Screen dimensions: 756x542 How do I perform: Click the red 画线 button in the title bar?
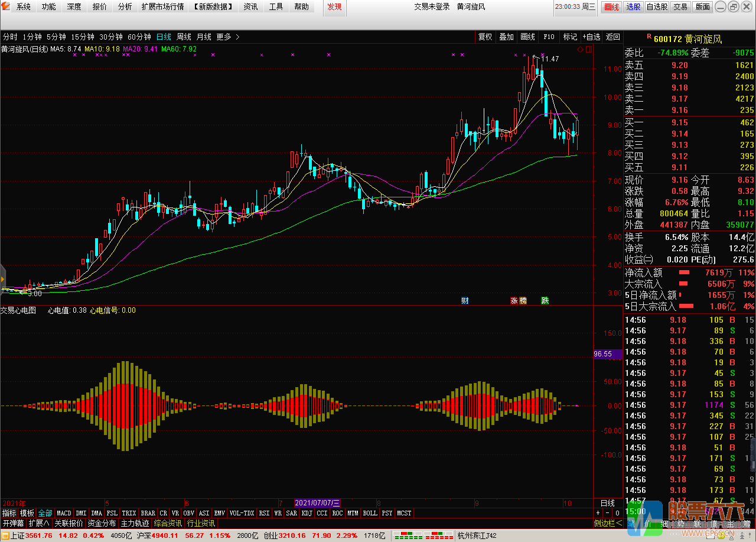pyautogui.click(x=611, y=7)
